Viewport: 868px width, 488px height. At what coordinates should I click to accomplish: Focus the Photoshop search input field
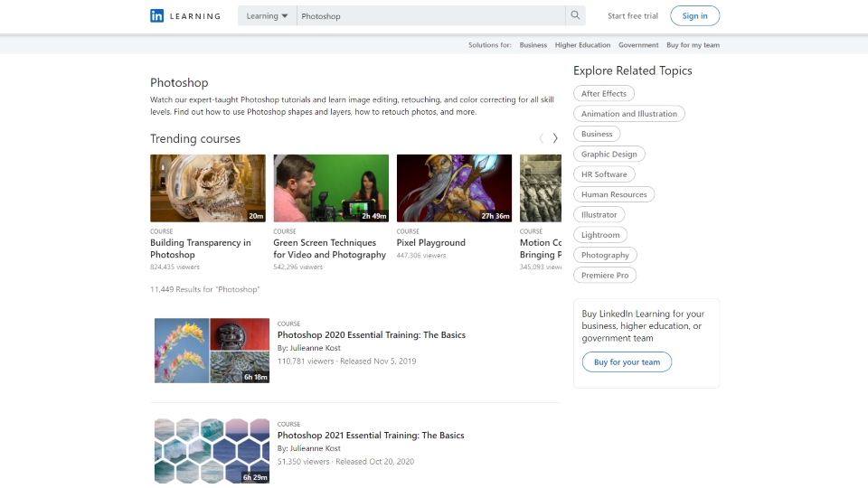coord(430,15)
